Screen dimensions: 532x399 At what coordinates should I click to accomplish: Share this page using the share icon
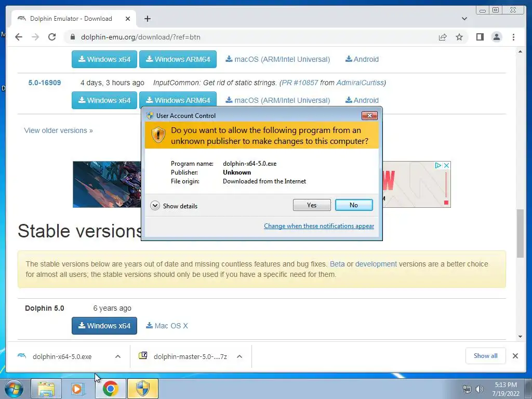click(x=443, y=37)
